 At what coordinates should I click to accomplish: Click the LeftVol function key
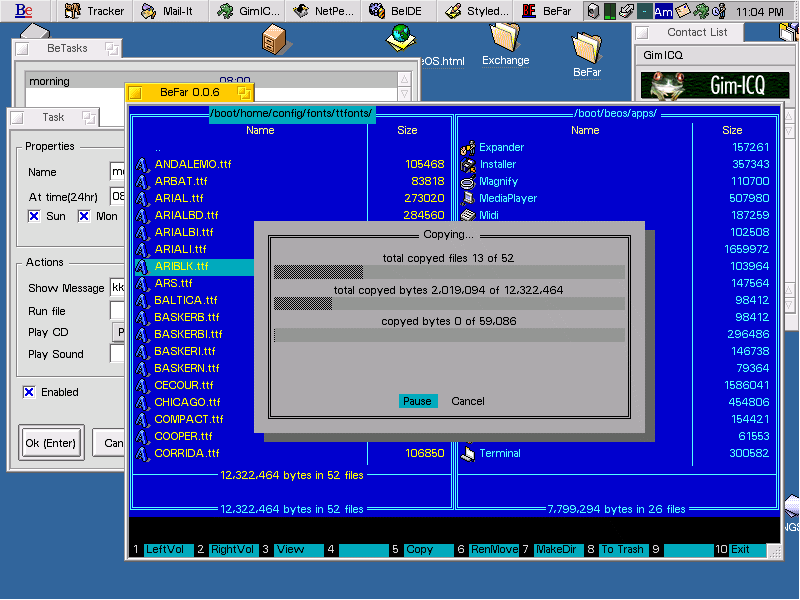[169, 549]
